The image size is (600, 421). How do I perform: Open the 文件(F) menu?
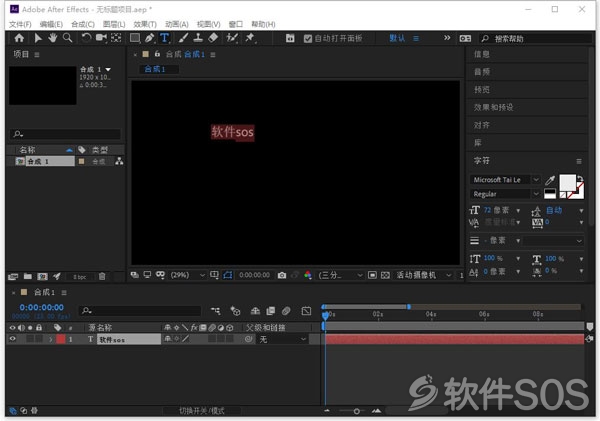[20, 24]
